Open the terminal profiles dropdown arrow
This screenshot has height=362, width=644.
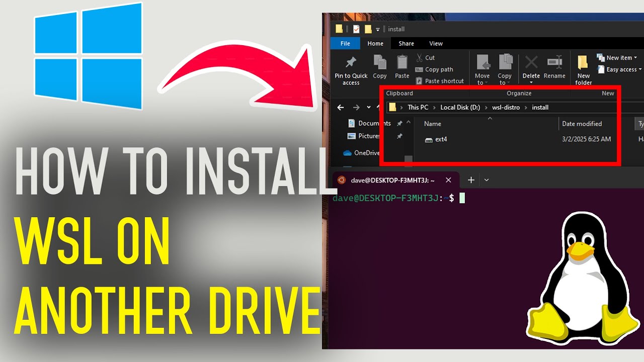click(486, 180)
